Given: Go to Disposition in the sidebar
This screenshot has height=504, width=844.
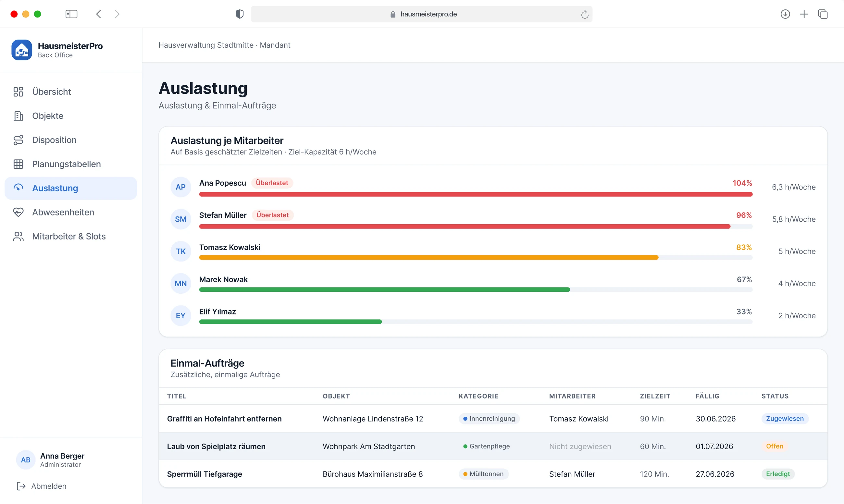Looking at the screenshot, I should pyautogui.click(x=71, y=140).
